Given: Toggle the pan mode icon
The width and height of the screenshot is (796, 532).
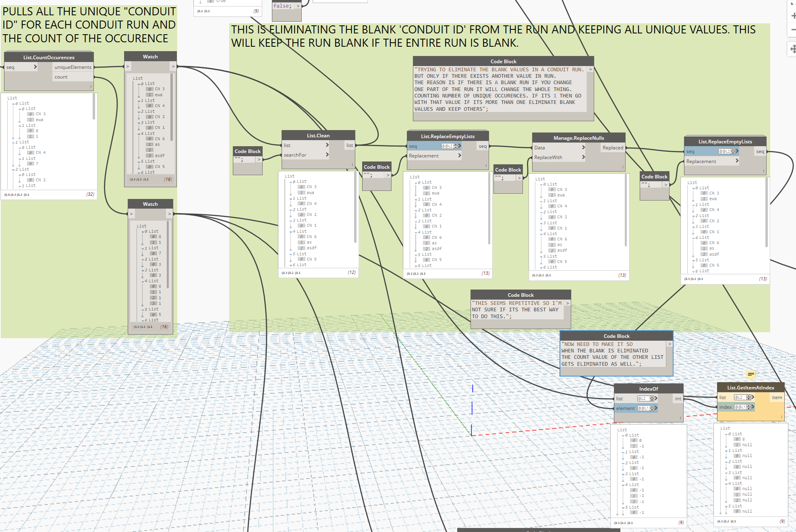Looking at the screenshot, I should click(x=793, y=49).
